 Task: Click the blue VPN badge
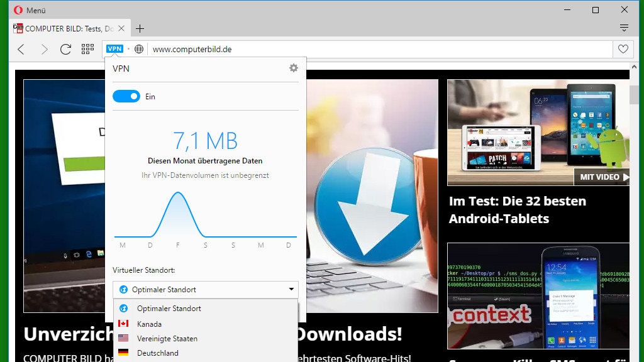click(x=114, y=49)
